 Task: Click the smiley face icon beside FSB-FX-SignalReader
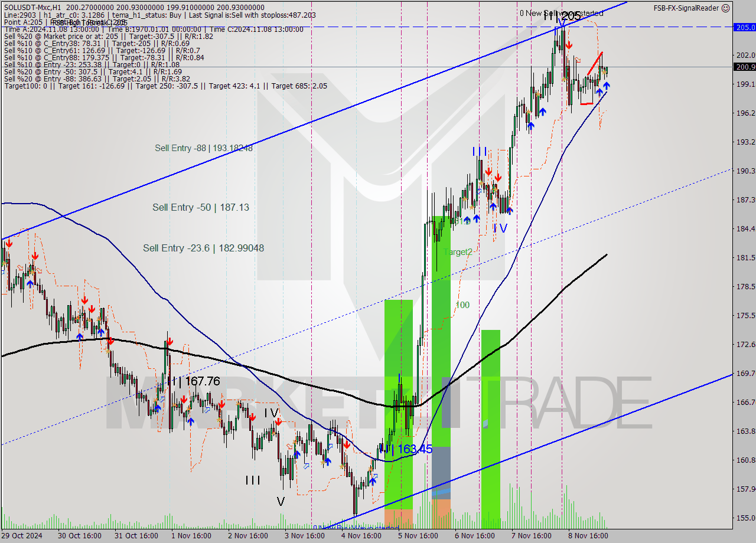[726, 8]
